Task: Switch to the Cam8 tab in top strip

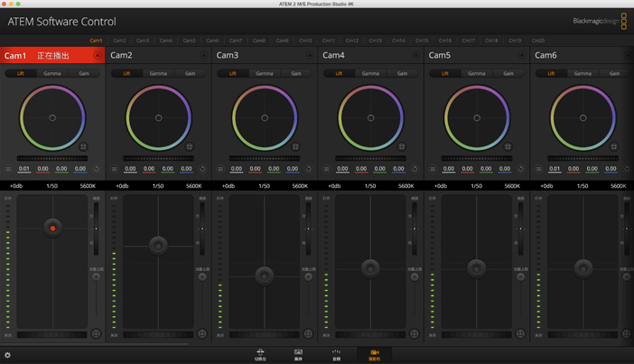Action: pos(259,41)
